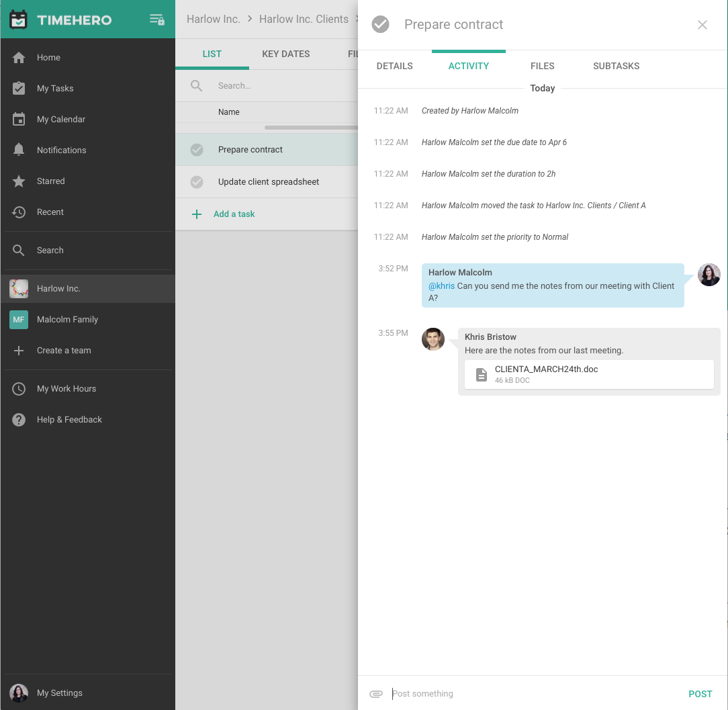The image size is (728, 710).
Task: Select the Activity tab
Action: (469, 66)
